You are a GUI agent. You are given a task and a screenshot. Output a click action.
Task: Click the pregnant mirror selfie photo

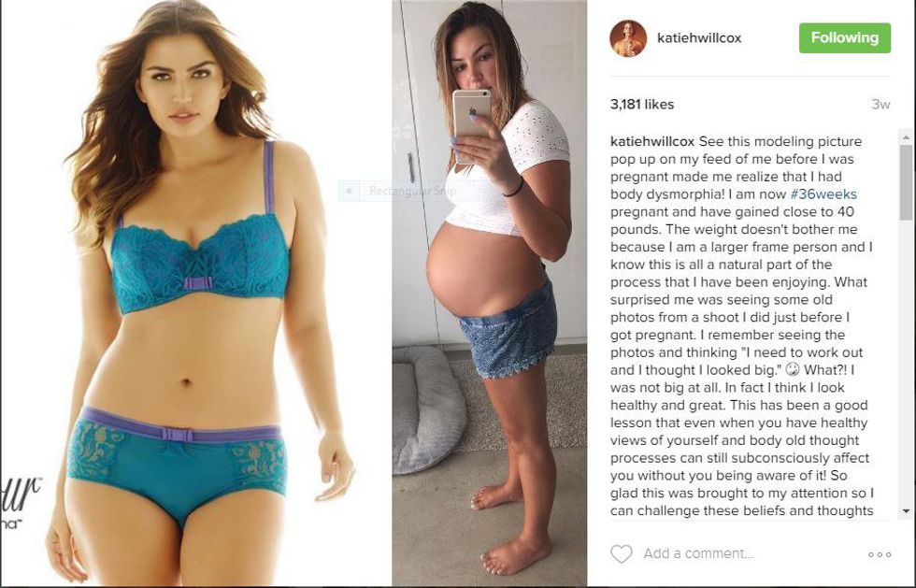(490, 293)
